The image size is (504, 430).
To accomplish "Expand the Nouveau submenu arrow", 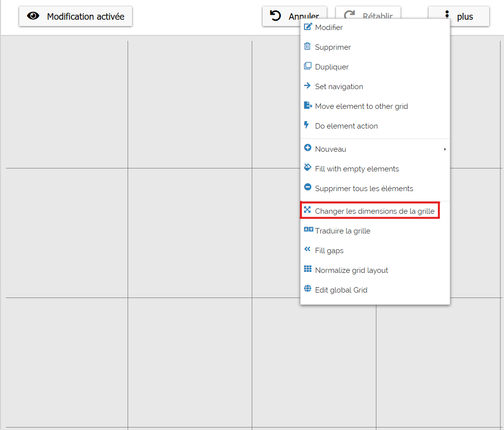I will 445,149.
